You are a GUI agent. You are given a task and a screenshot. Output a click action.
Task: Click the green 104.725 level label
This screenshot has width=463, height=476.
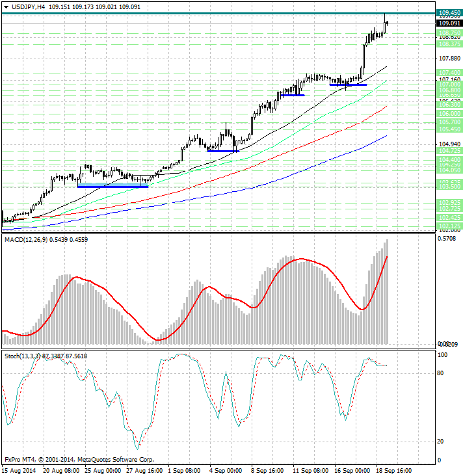(449, 151)
